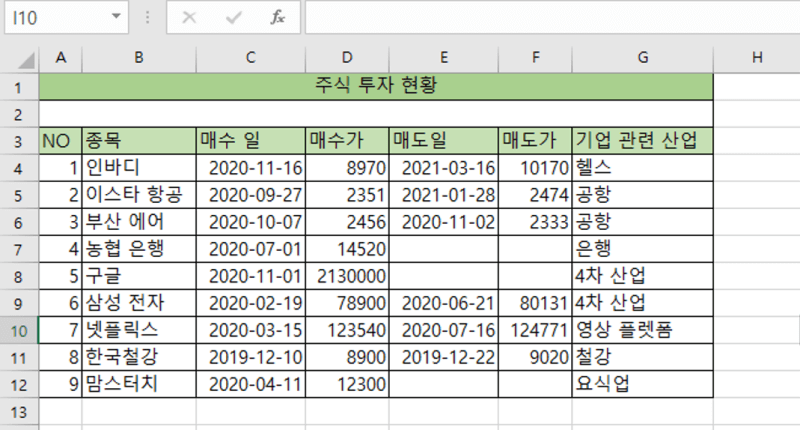Click sell date '2019-12-22'

click(x=444, y=357)
